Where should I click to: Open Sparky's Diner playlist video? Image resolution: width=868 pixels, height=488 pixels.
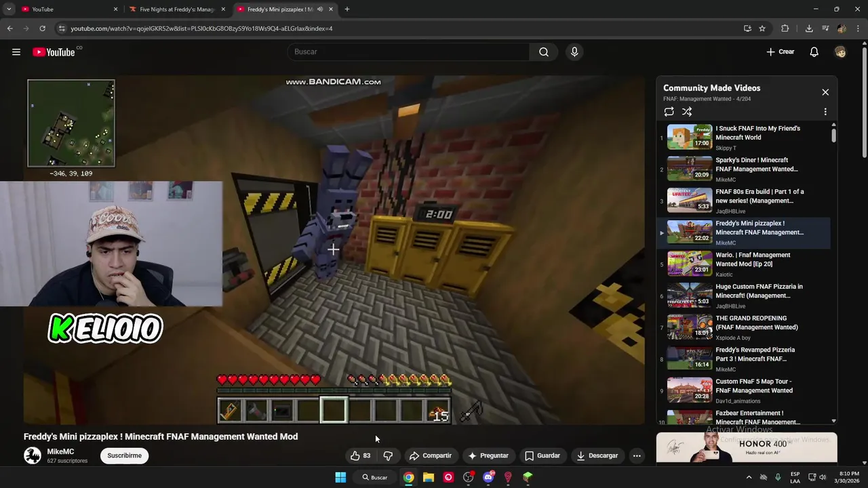(x=745, y=169)
